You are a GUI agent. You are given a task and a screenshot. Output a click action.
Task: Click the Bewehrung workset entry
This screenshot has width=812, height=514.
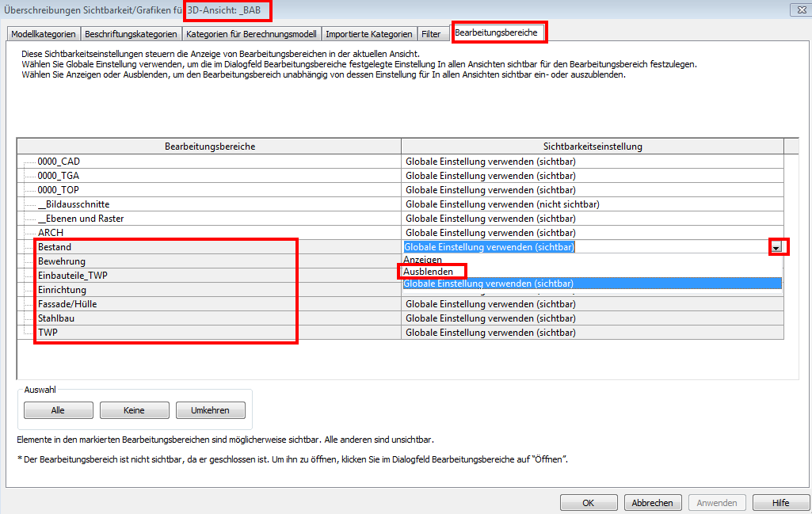61,261
